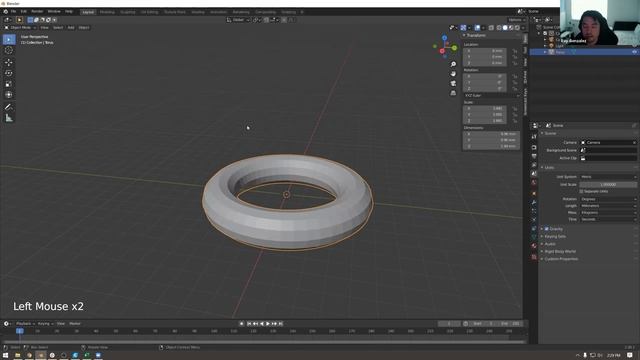Expand the Rigid Body World panel
Screen dimensions: 640x360
tap(559, 251)
